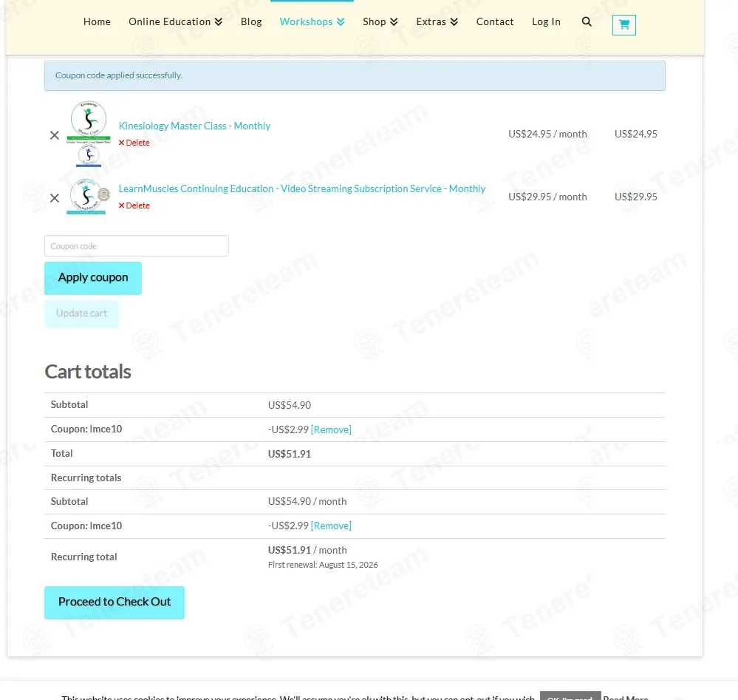
Task: Open the Blog menu item
Action: coord(251,21)
